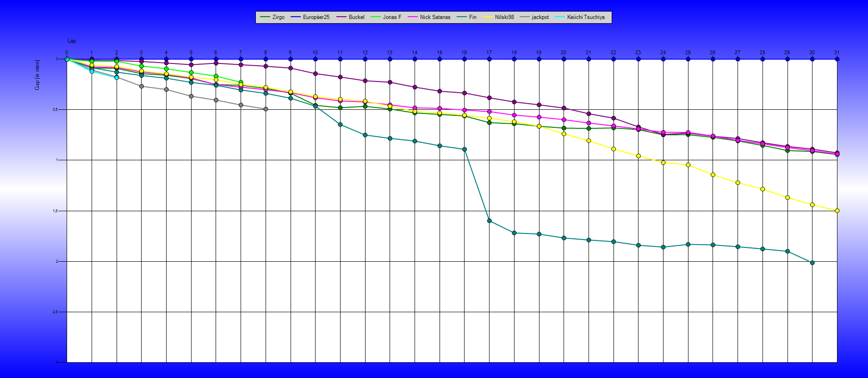Click the cyan Keiichi Tsuchiya point at lap 1
Image resolution: width=868 pixels, height=378 pixels.
pos(92,71)
